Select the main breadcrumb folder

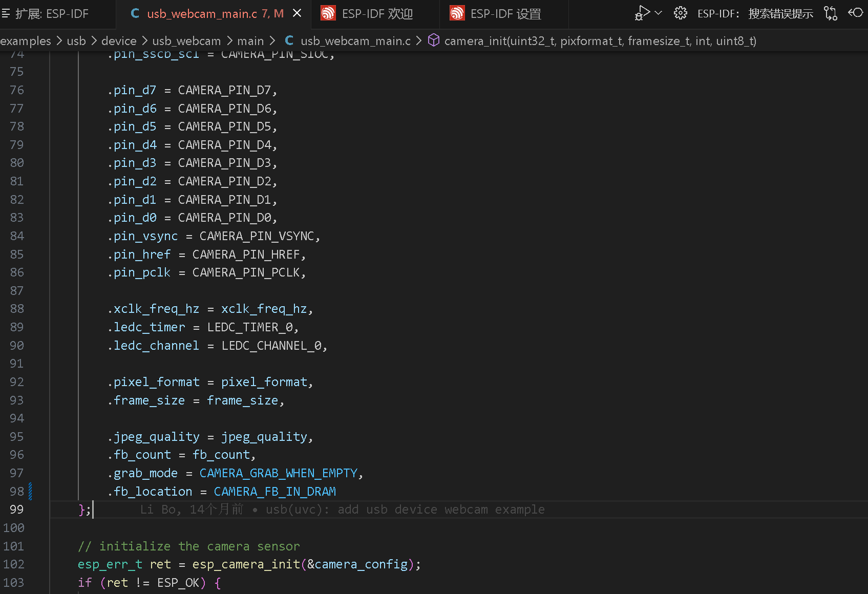(250, 41)
